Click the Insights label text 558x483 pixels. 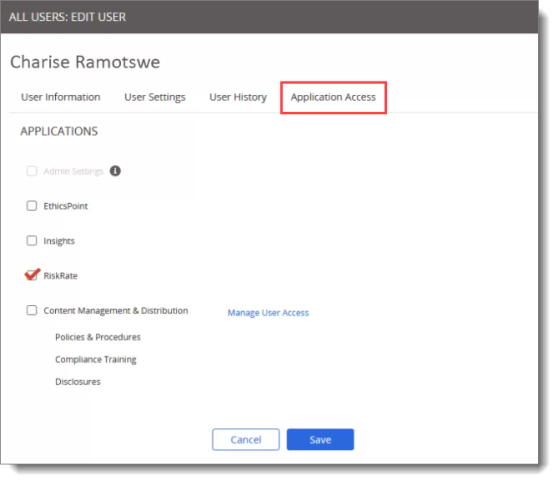[x=59, y=241]
